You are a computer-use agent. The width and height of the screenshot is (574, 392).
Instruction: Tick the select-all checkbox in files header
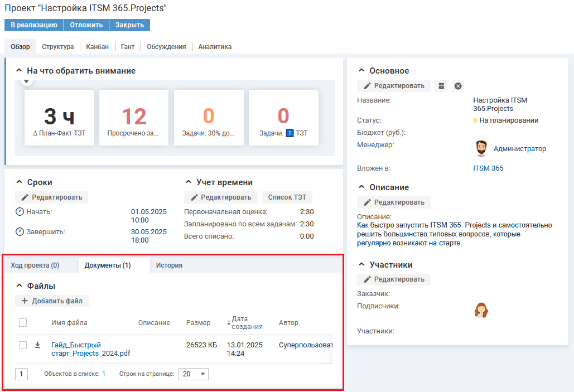click(23, 322)
